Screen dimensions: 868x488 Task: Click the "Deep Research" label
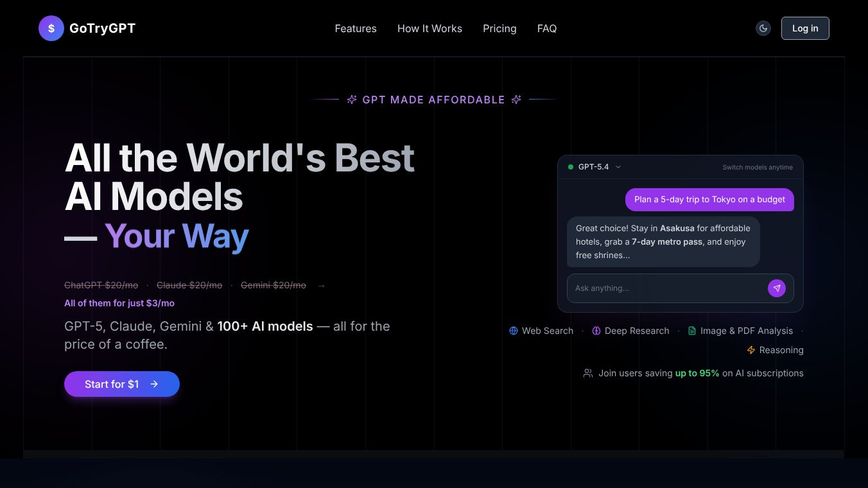tap(637, 331)
